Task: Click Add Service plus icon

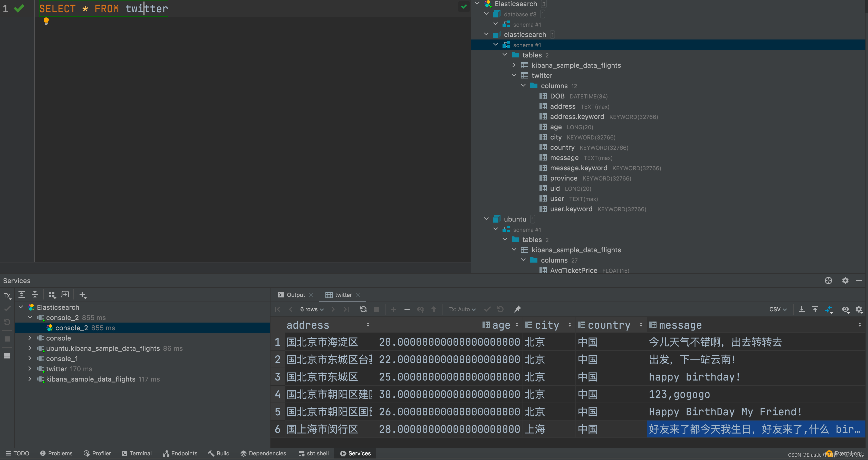Action: point(82,295)
